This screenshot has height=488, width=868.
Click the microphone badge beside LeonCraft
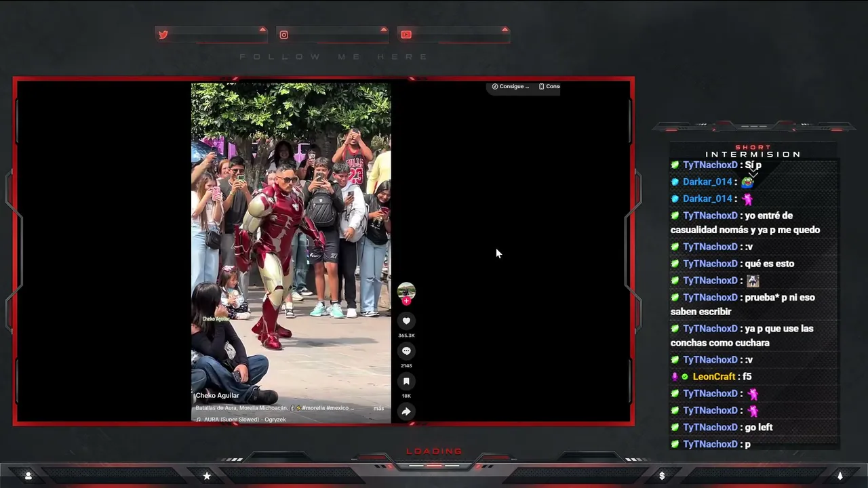click(x=675, y=377)
